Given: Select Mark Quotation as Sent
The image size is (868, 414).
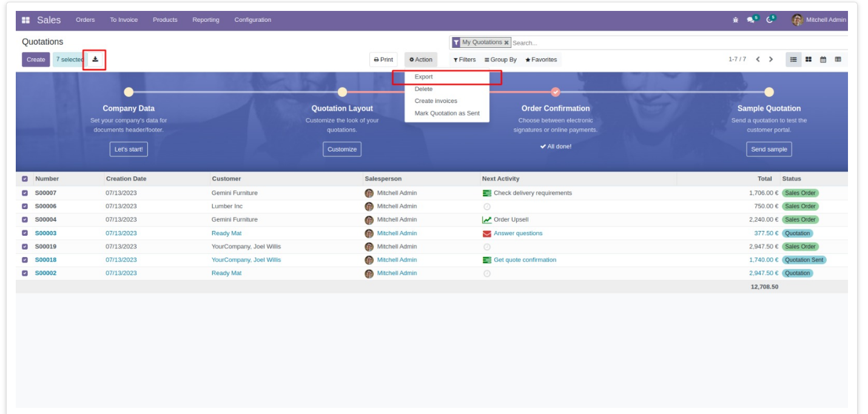Looking at the screenshot, I should pyautogui.click(x=447, y=113).
